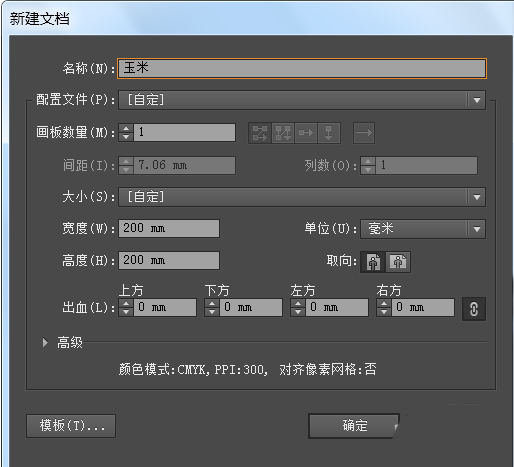Image resolution: width=514 pixels, height=467 pixels.
Task: Open the 单位 units dropdown showing 毫米
Action: [x=423, y=229]
